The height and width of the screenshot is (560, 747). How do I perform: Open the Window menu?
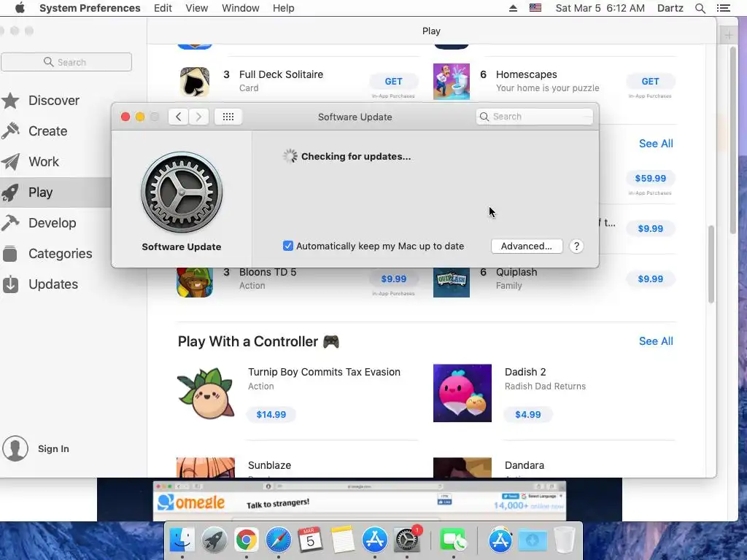(x=241, y=8)
